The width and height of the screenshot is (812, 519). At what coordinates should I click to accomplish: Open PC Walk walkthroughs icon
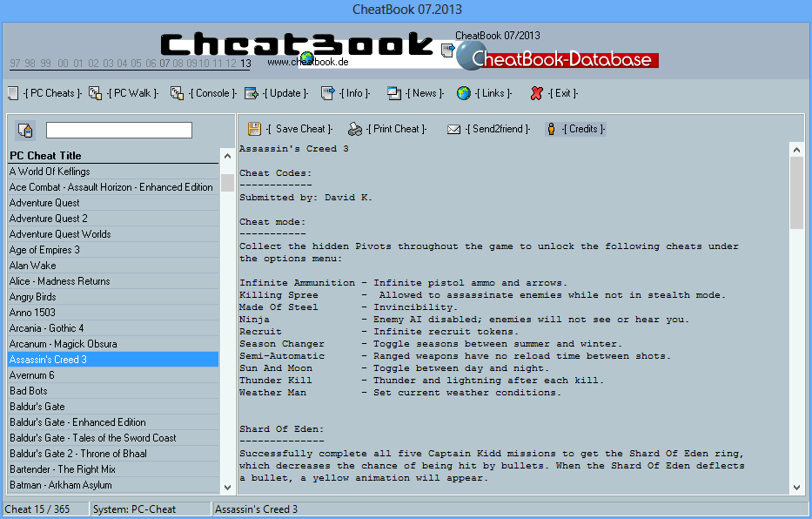coord(95,93)
